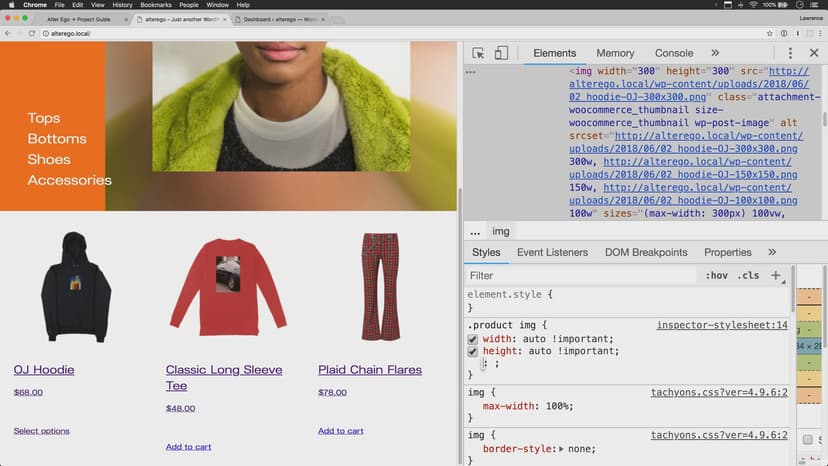Screen dimensions: 828x466
Task: Expand more Styles sidebar tabs chevron
Action: [772, 252]
